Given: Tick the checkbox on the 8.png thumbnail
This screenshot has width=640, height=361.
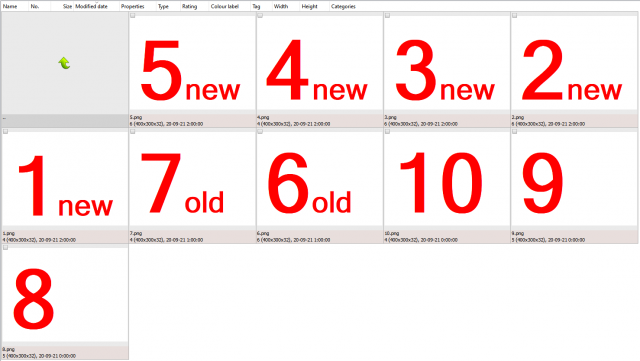Looking at the screenshot, I should [5, 247].
